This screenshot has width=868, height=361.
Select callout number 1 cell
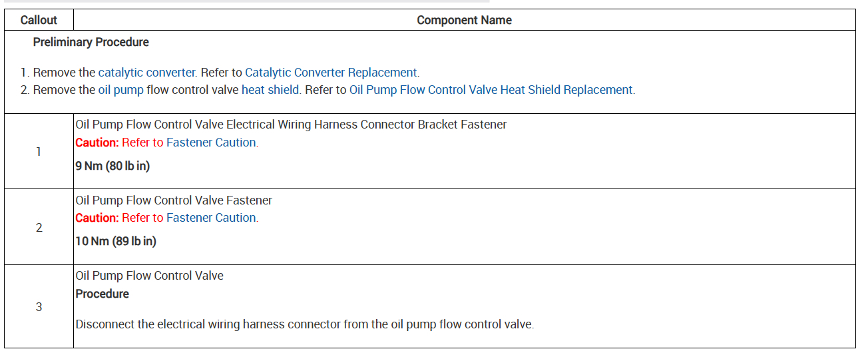tap(39, 152)
